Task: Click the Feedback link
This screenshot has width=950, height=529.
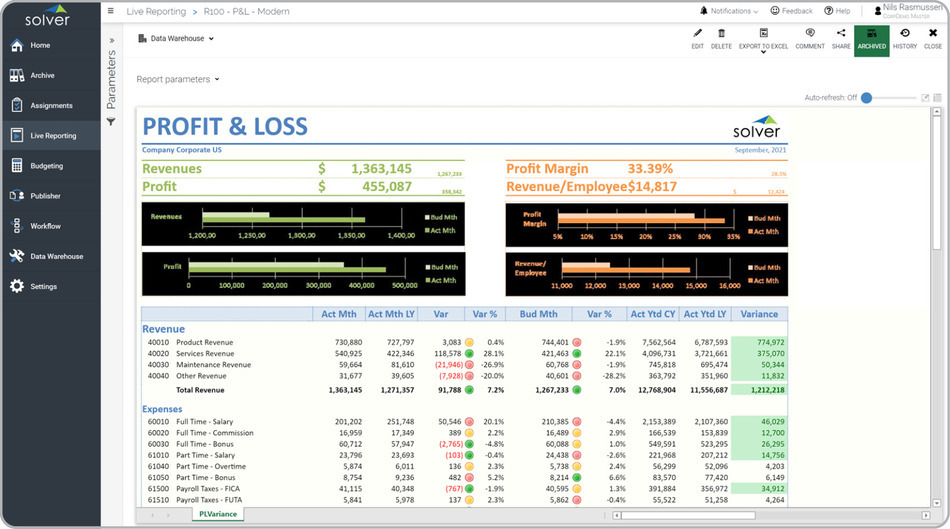Action: coord(792,11)
